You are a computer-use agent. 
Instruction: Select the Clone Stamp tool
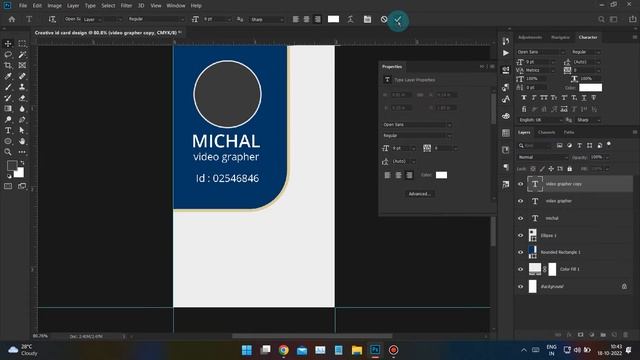coord(22,87)
